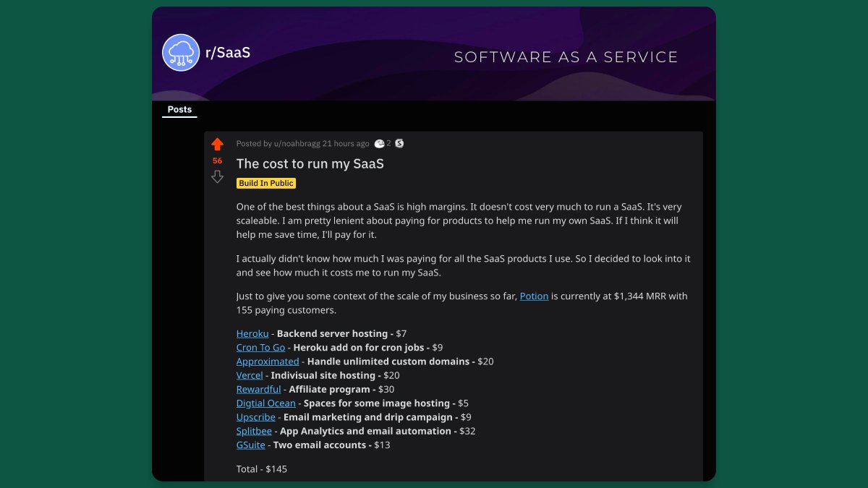Image resolution: width=868 pixels, height=488 pixels.
Task: Click the App Analytics and email automation text
Action: 366,431
